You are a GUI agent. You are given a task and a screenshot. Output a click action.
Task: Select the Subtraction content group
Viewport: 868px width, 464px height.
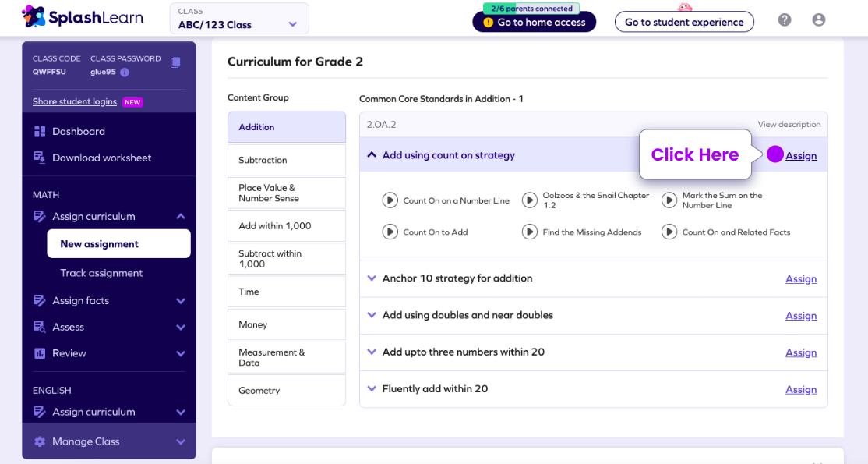coord(287,160)
